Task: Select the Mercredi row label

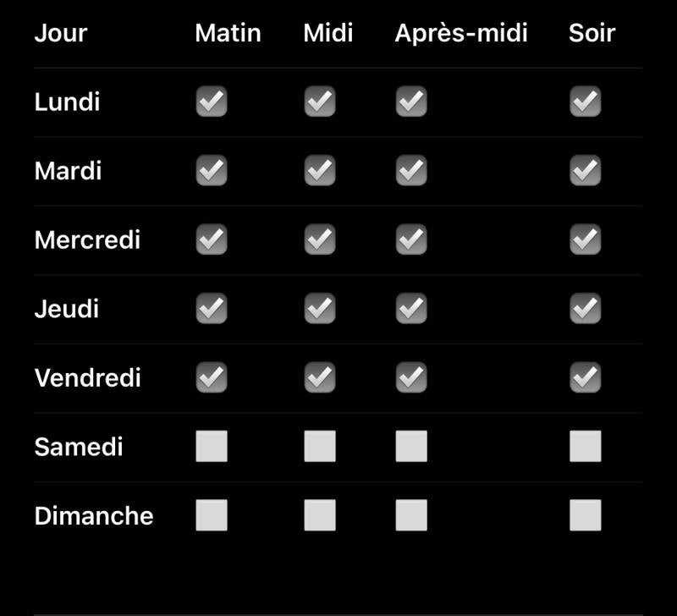Action: [87, 240]
